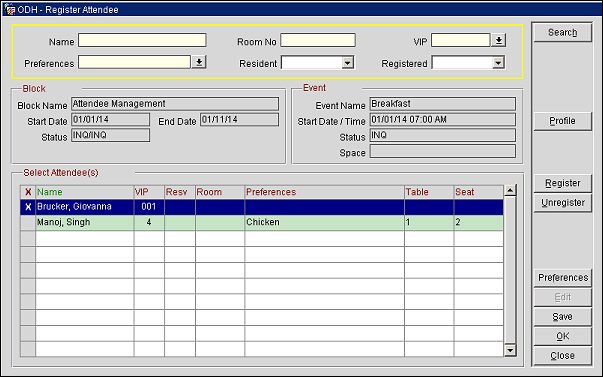The image size is (603, 377).
Task: Click the Event Start Date / Time field
Action: click(x=443, y=120)
